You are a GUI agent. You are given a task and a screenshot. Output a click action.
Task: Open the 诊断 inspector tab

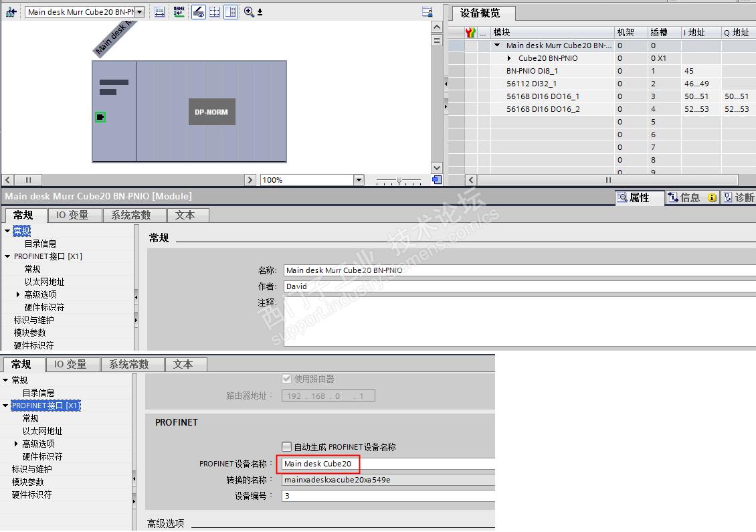point(739,197)
